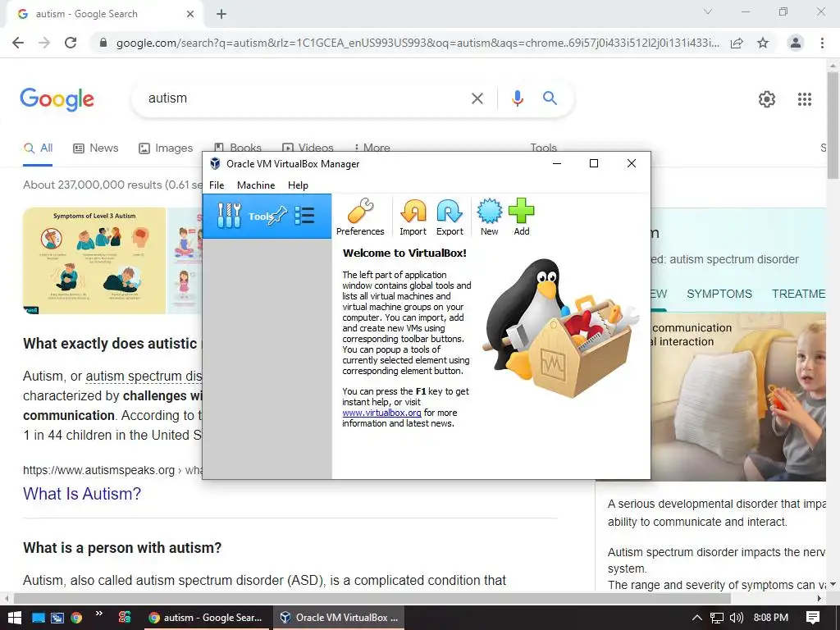This screenshot has width=840, height=630.
Task: Click Chrome's back arrow button
Action: [x=18, y=43]
